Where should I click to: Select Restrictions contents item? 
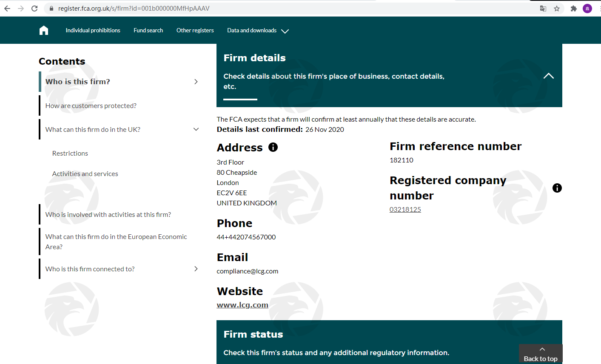pyautogui.click(x=70, y=153)
